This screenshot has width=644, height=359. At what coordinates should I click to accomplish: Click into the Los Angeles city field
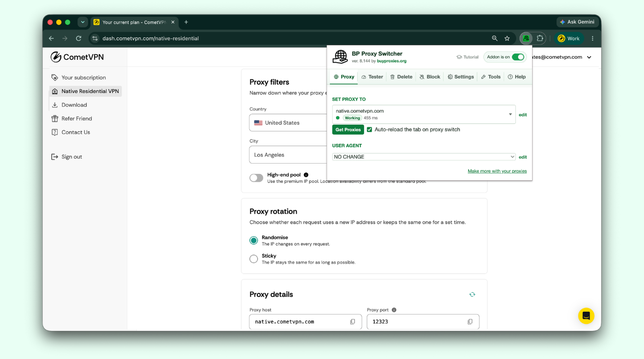point(288,155)
